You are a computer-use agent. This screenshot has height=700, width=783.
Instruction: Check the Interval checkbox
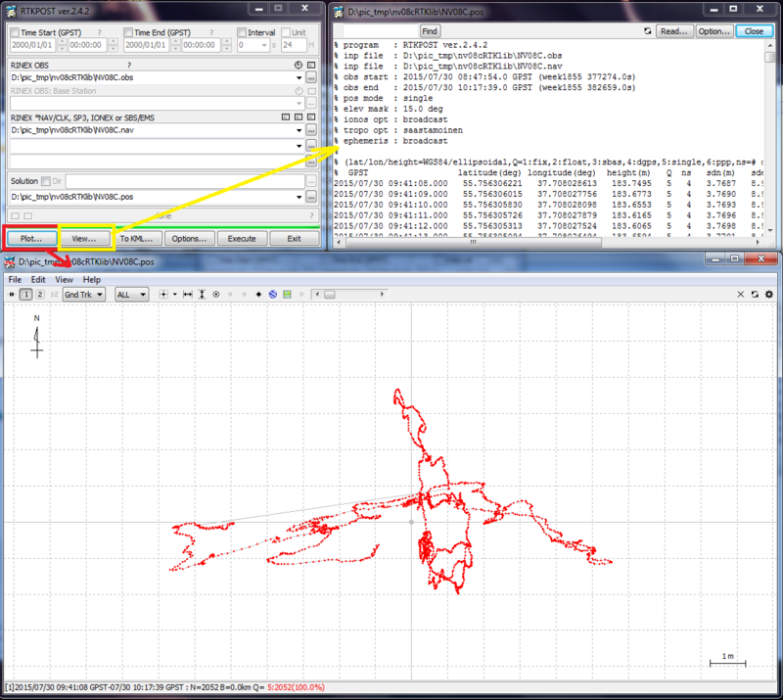pos(241,32)
